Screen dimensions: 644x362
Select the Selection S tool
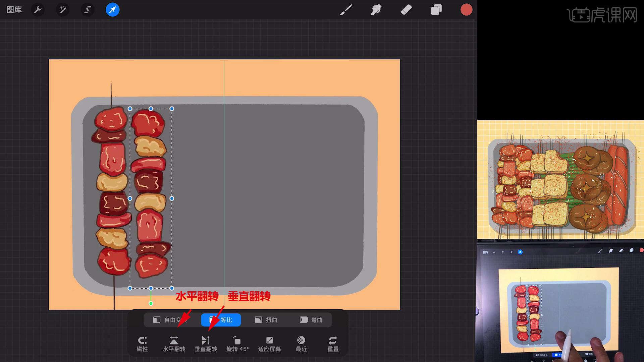(88, 10)
